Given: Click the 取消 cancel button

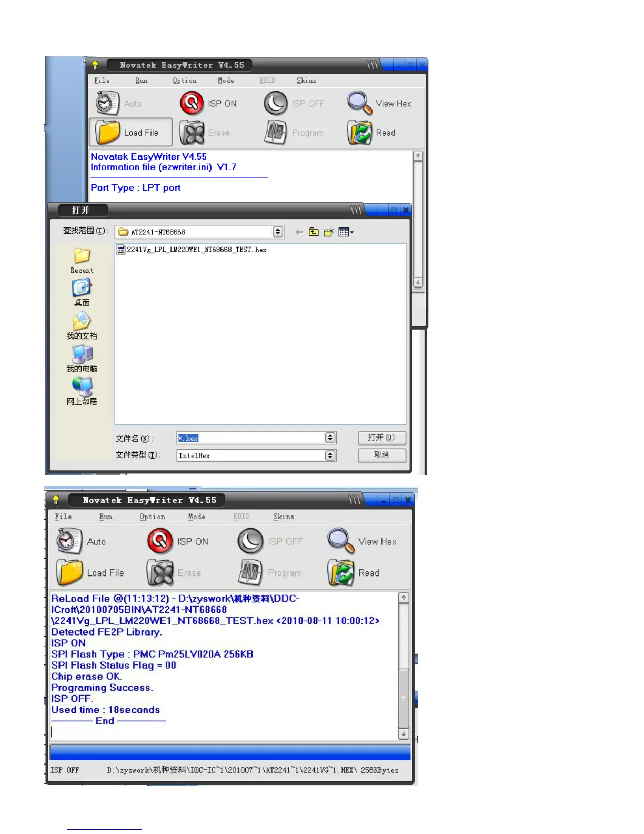Looking at the screenshot, I should 381,455.
